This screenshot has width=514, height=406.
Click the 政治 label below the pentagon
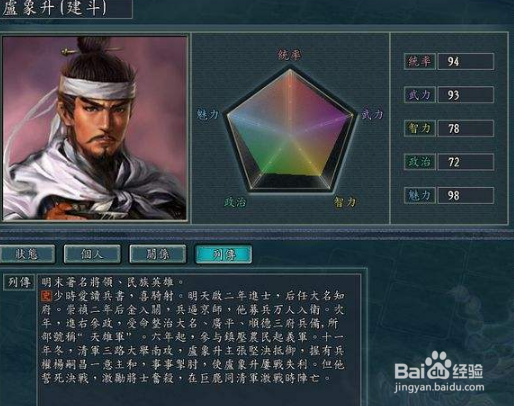pyautogui.click(x=236, y=202)
